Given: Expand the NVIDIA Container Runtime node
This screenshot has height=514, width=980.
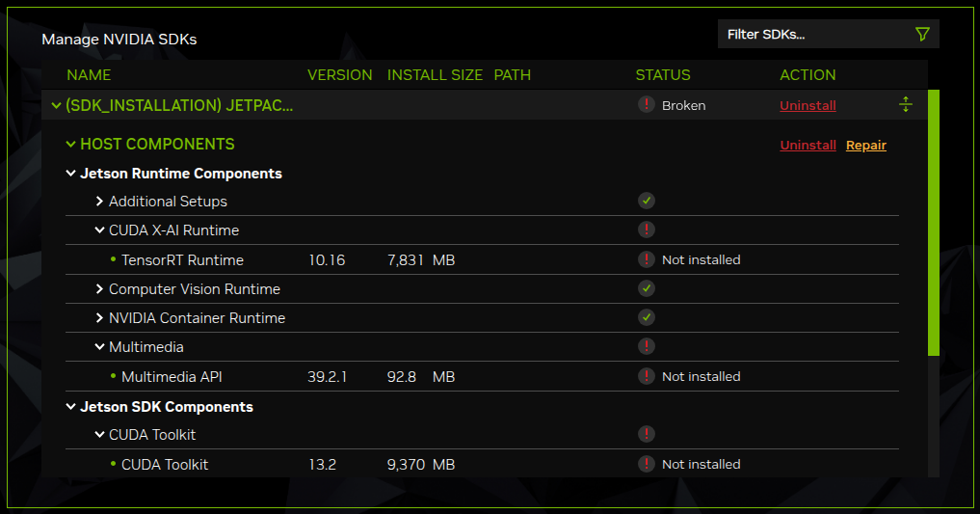Looking at the screenshot, I should pos(99,317).
